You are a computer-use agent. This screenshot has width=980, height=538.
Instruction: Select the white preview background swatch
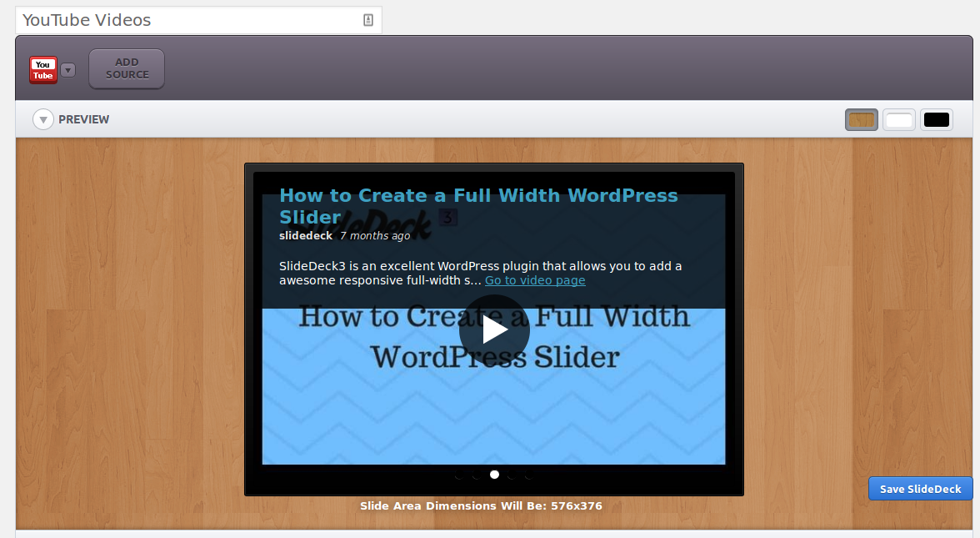click(898, 119)
